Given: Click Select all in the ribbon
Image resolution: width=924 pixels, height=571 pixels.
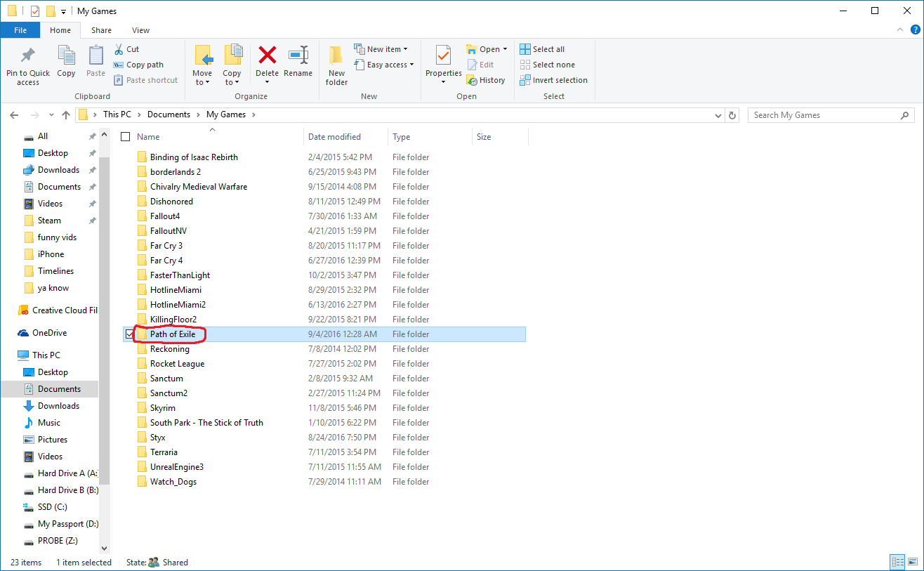Looking at the screenshot, I should (x=542, y=49).
